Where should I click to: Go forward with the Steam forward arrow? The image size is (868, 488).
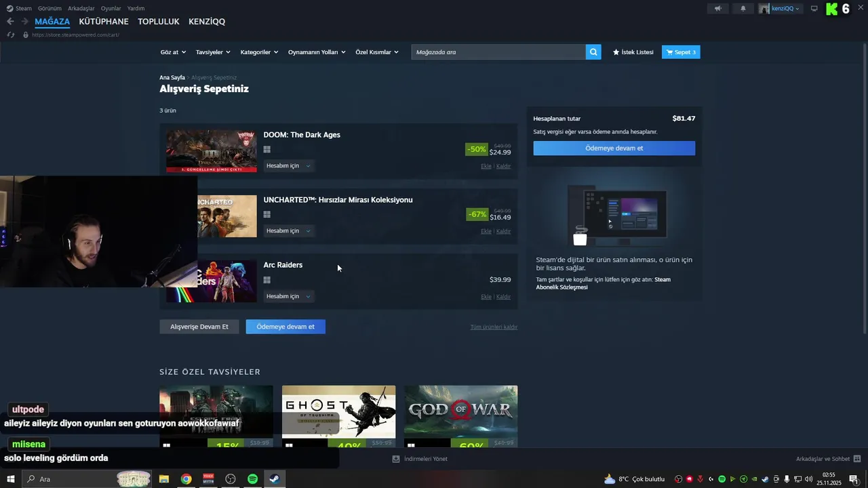pyautogui.click(x=24, y=22)
